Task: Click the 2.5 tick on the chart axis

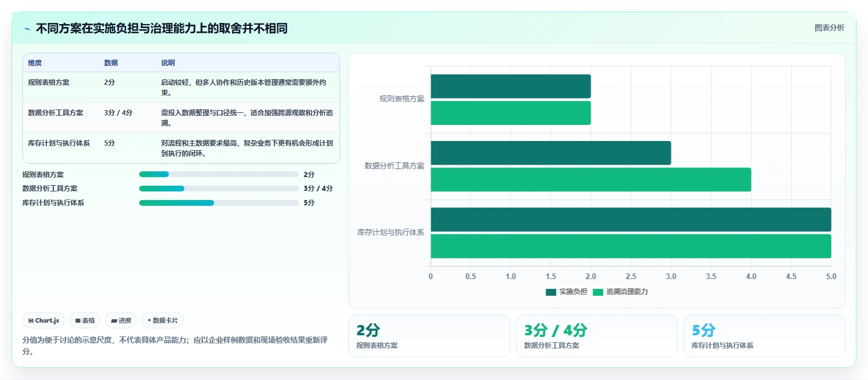Action: coord(631,276)
